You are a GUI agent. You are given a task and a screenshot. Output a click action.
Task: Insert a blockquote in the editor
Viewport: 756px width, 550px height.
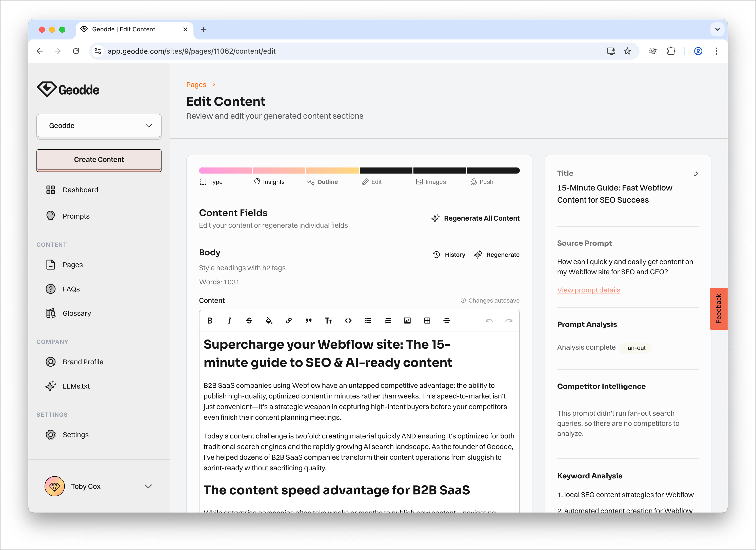308,321
